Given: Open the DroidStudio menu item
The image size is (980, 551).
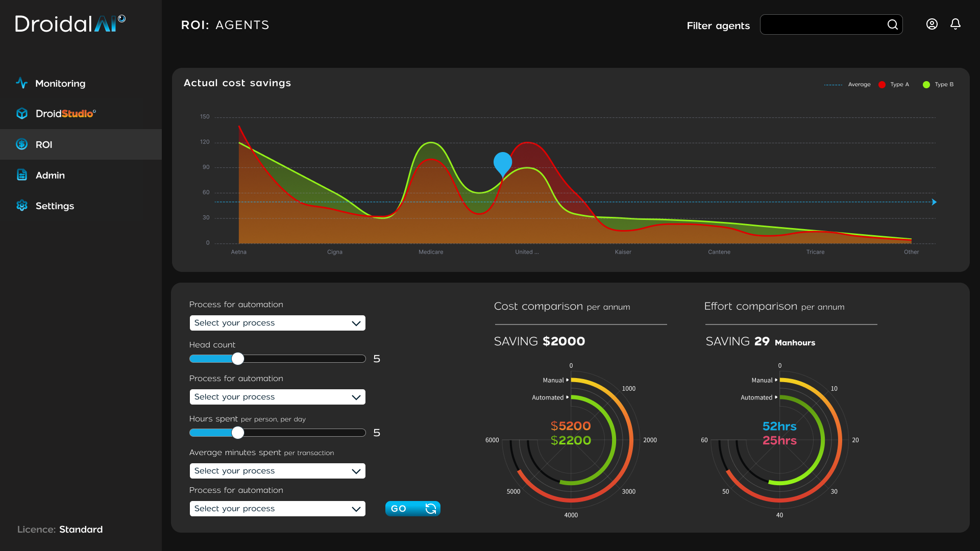Looking at the screenshot, I should click(x=81, y=113).
